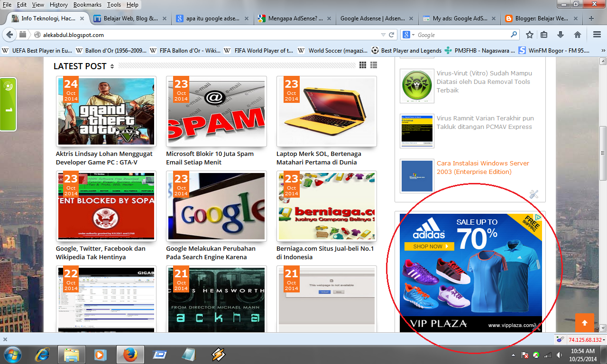Show bookmarks list icon in toolbar
Screen dimensions: 607x364
(x=544, y=35)
